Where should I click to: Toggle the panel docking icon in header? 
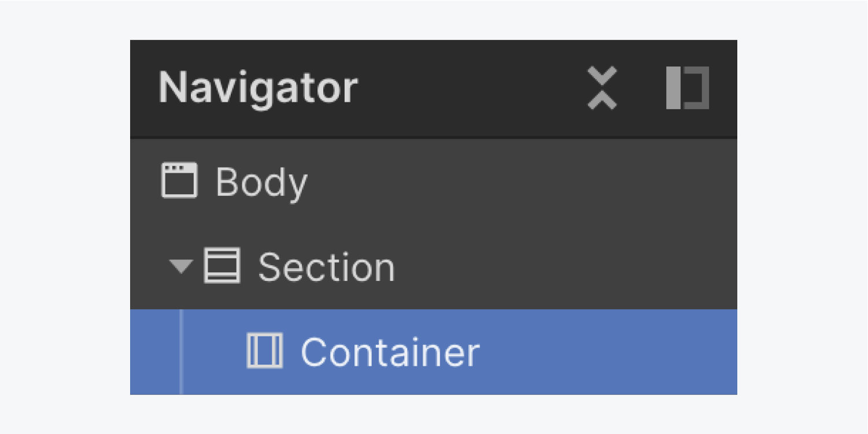687,88
